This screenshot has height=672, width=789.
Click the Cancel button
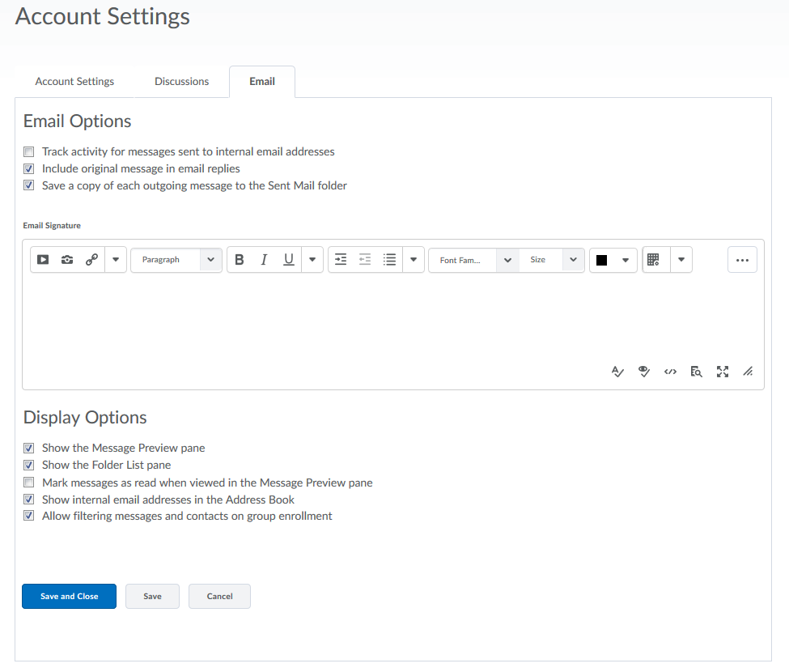[219, 596]
